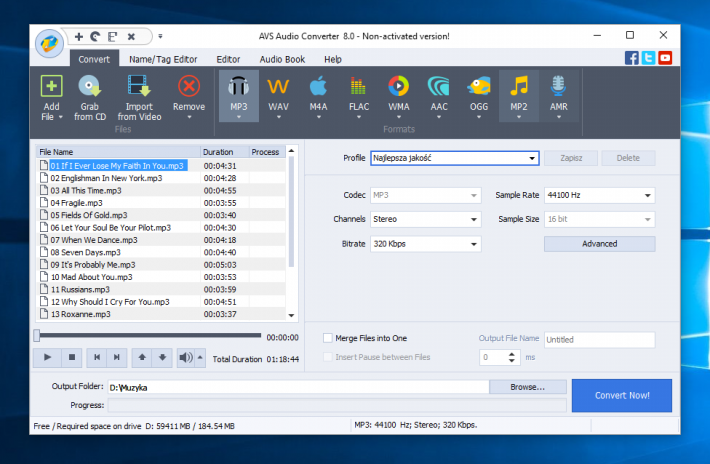Image resolution: width=710 pixels, height=464 pixels.
Task: Play the selected audio file
Action: point(47,358)
